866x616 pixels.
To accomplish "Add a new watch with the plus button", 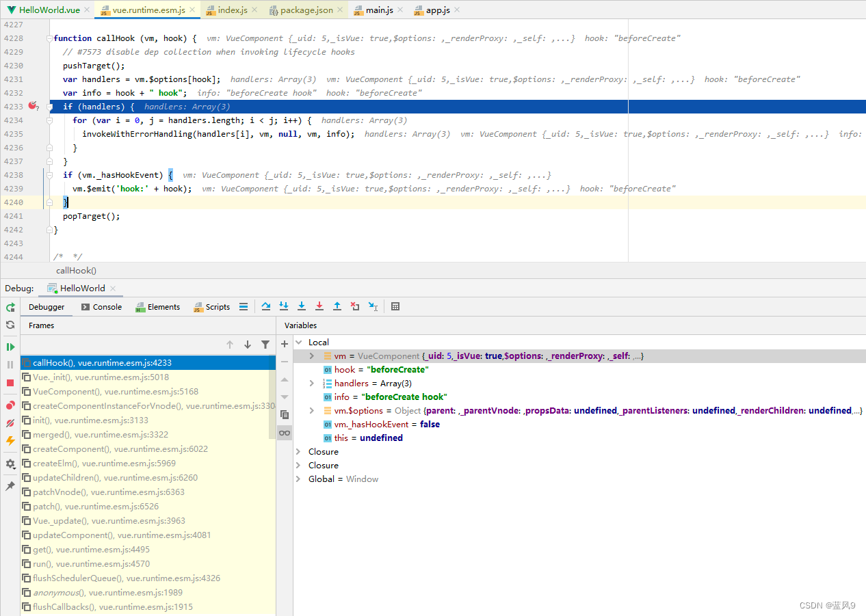I will coord(284,343).
